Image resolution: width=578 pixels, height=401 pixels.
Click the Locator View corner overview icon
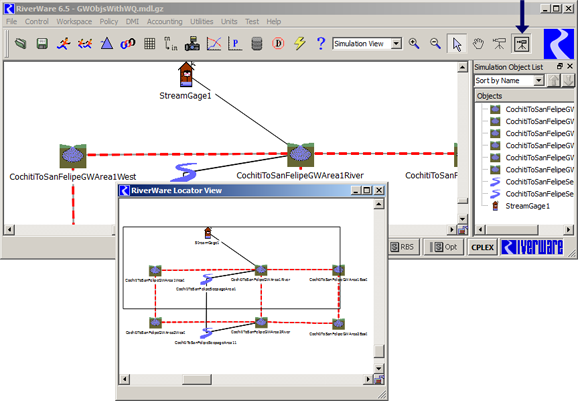[379, 379]
